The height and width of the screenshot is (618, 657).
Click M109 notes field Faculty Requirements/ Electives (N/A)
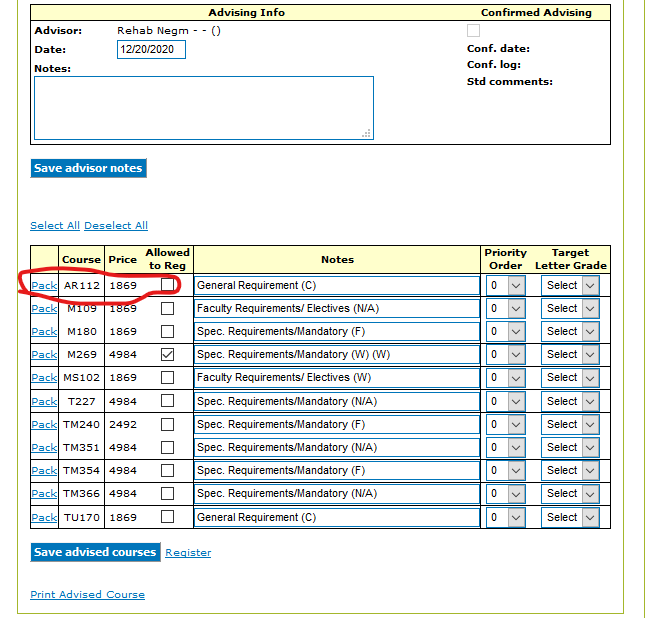pos(337,308)
